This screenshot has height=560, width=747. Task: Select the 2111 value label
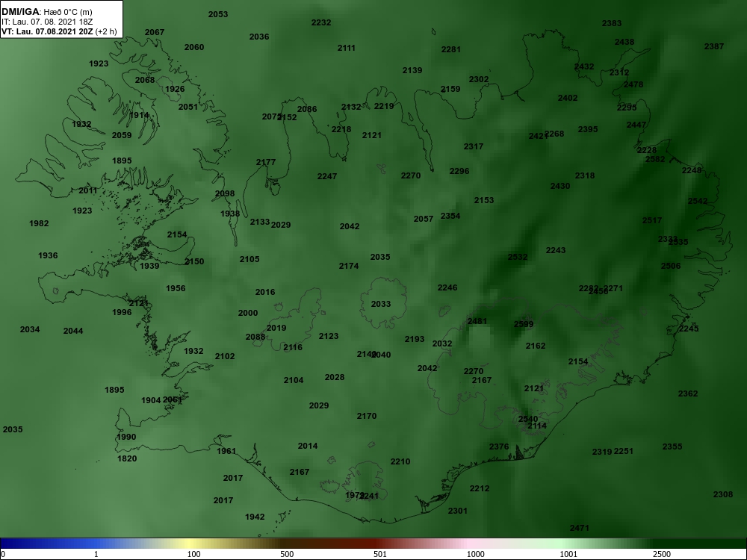[347, 48]
